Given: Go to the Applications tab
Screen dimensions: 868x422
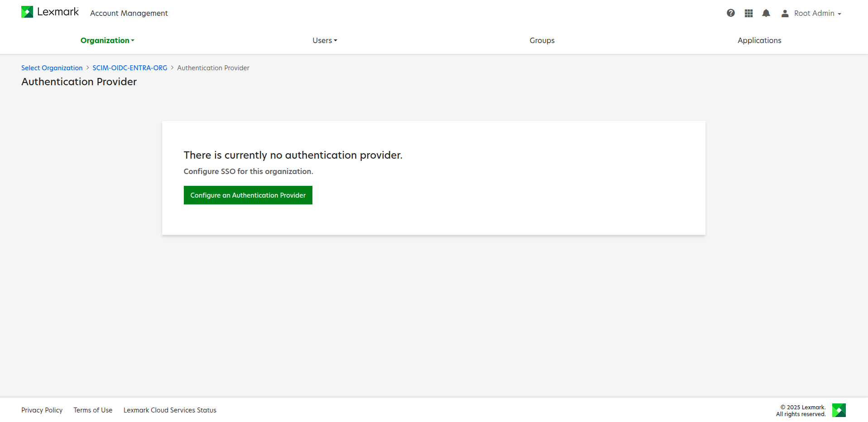Looking at the screenshot, I should (x=759, y=40).
